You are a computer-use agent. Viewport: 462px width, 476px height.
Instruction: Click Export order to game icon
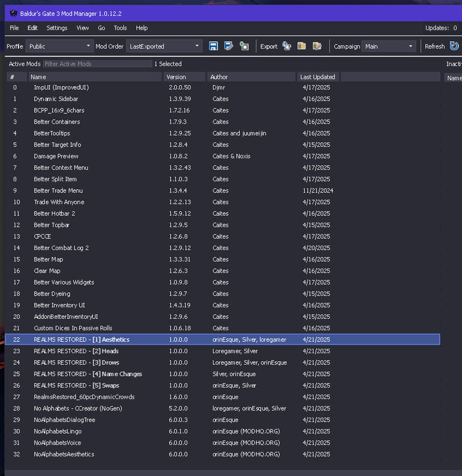click(286, 46)
